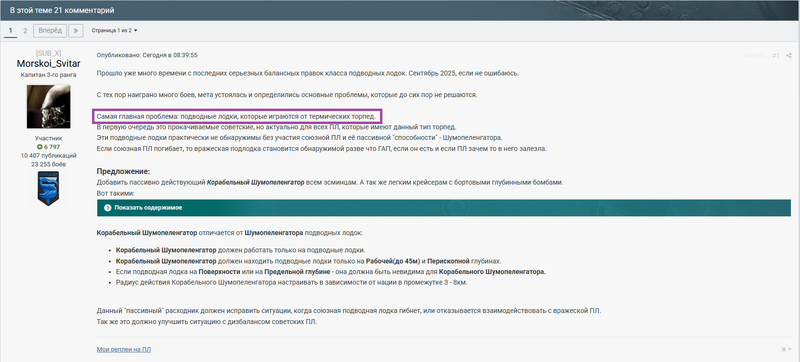The height and width of the screenshot is (362, 800).
Task: Click the 'Вперёд' next page button
Action: click(50, 31)
